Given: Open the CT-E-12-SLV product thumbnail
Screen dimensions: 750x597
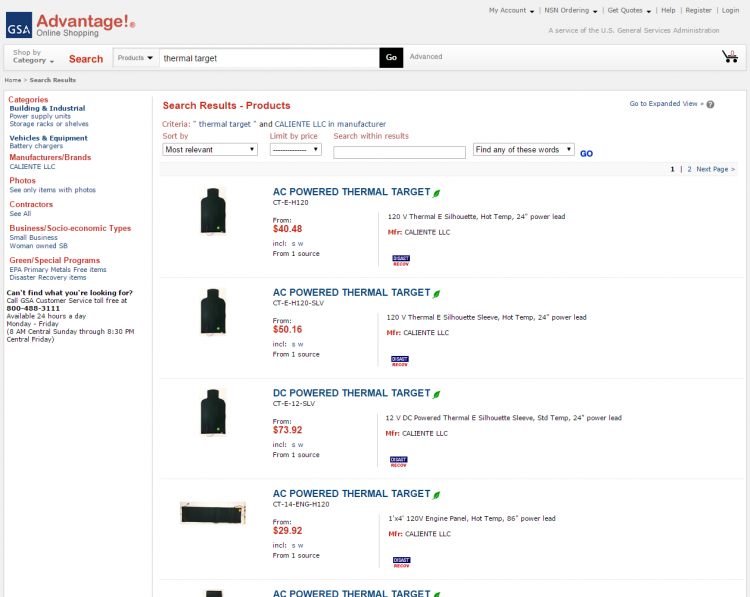Looking at the screenshot, I should 213,412.
